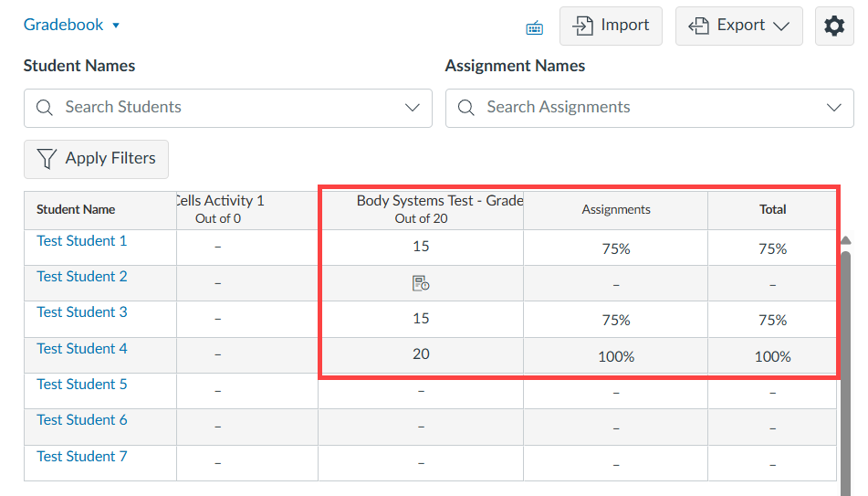Click the Search Students magnifier icon
Screen dimensions: 868x496
click(x=45, y=108)
